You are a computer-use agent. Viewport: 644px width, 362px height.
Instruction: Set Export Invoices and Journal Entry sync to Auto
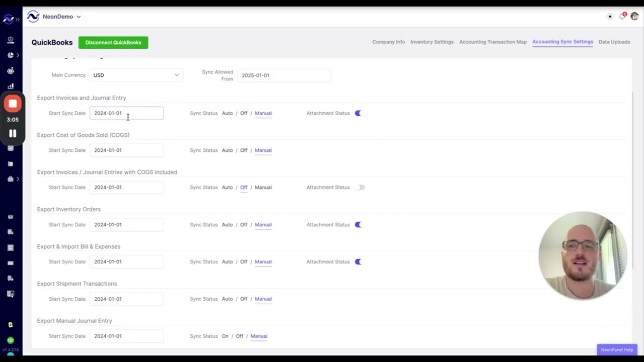point(227,113)
